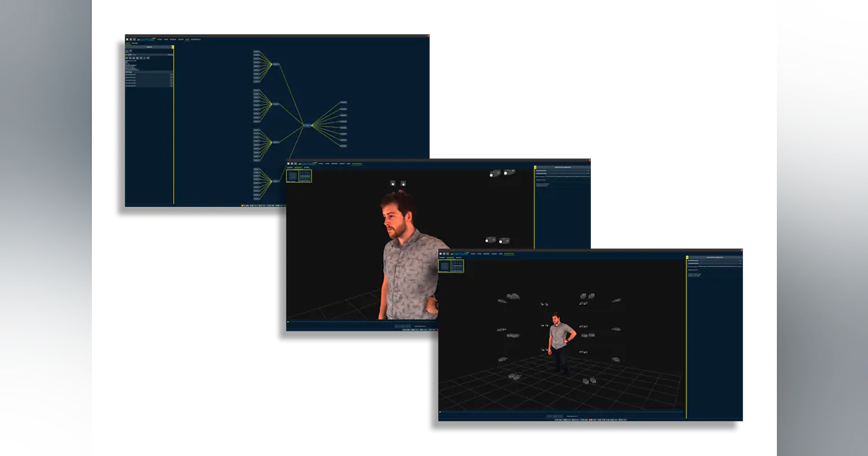Select the standing man model in full-stage 3D window
The image size is (868, 456).
[561, 343]
